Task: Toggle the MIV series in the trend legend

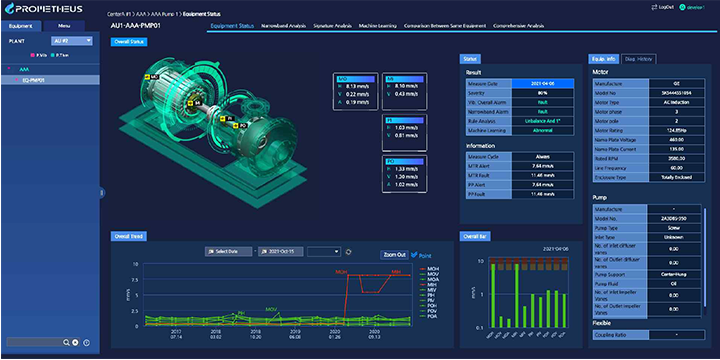Action: tap(429, 290)
